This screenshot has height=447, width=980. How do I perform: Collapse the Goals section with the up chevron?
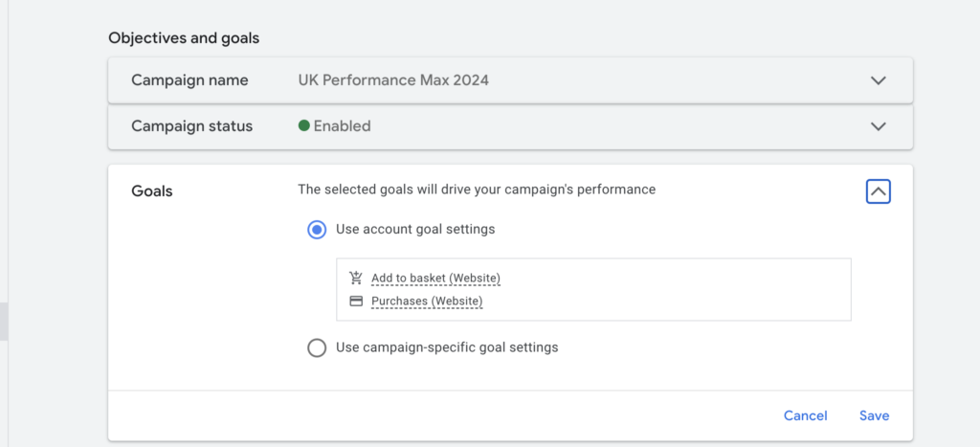(x=879, y=191)
